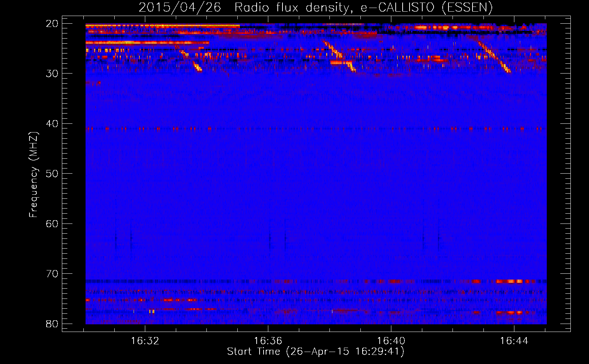This screenshot has height=364, width=589.
Task: Click the time tick label '16:40'
Action: coord(391,341)
